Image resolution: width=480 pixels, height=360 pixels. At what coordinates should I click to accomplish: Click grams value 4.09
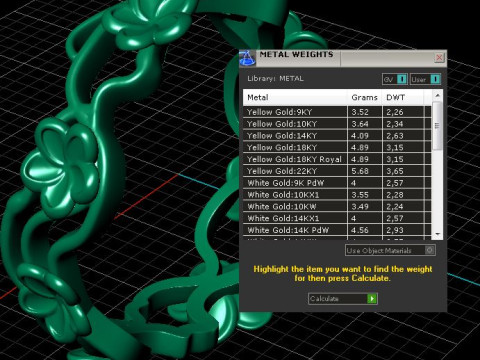360,136
